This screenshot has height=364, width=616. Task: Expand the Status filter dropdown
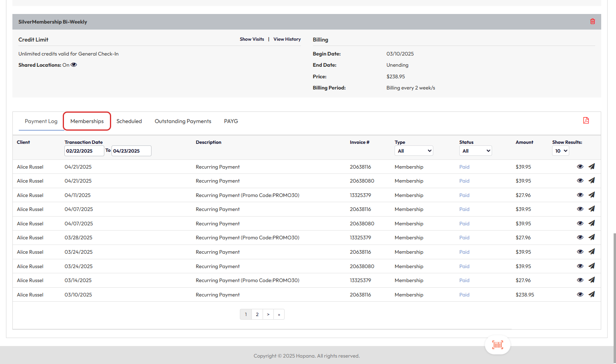click(x=475, y=151)
